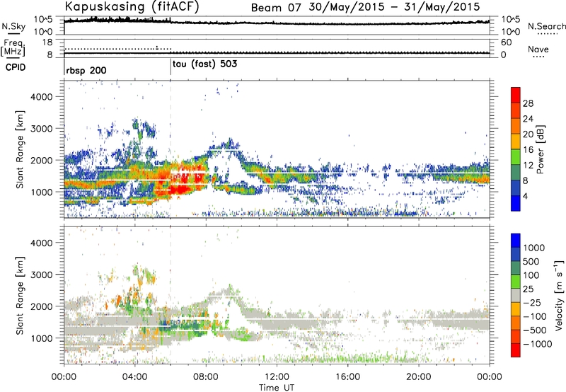Click the 'Velocity [m s-1]' colorbar label
Image resolution: width=566 pixels, height=392 pixels.
click(559, 295)
